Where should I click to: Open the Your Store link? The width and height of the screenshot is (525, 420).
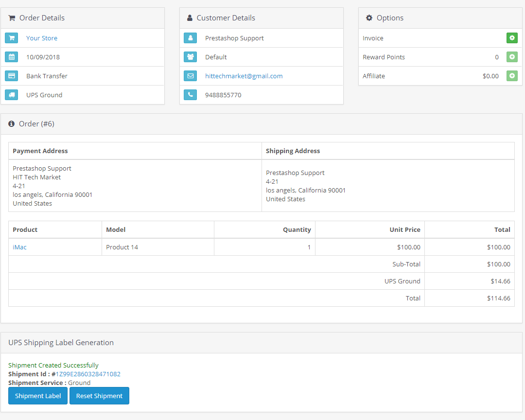coord(42,38)
